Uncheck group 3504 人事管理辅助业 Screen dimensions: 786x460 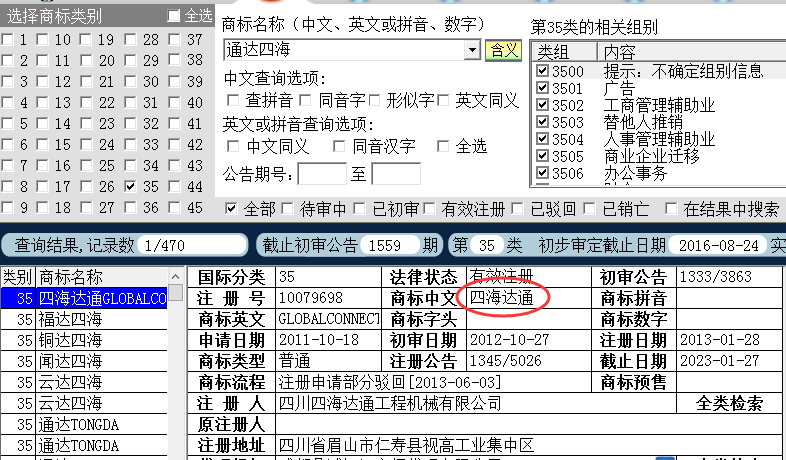542,139
